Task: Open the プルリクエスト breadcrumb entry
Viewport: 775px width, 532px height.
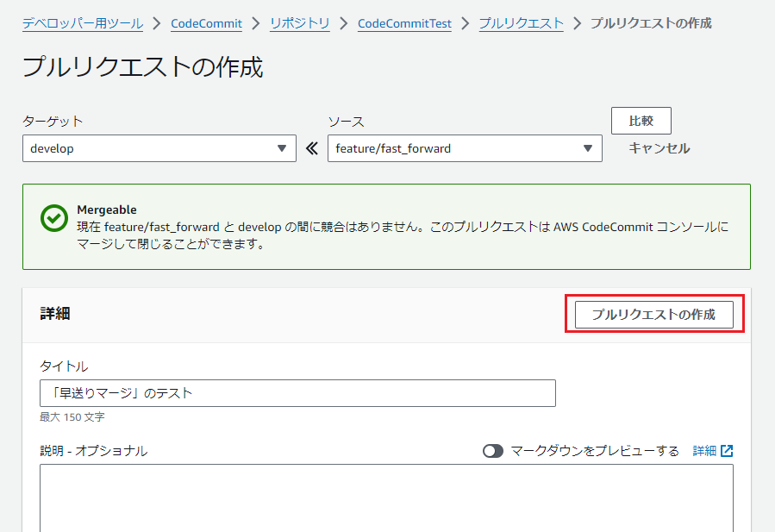Action: pyautogui.click(x=521, y=23)
